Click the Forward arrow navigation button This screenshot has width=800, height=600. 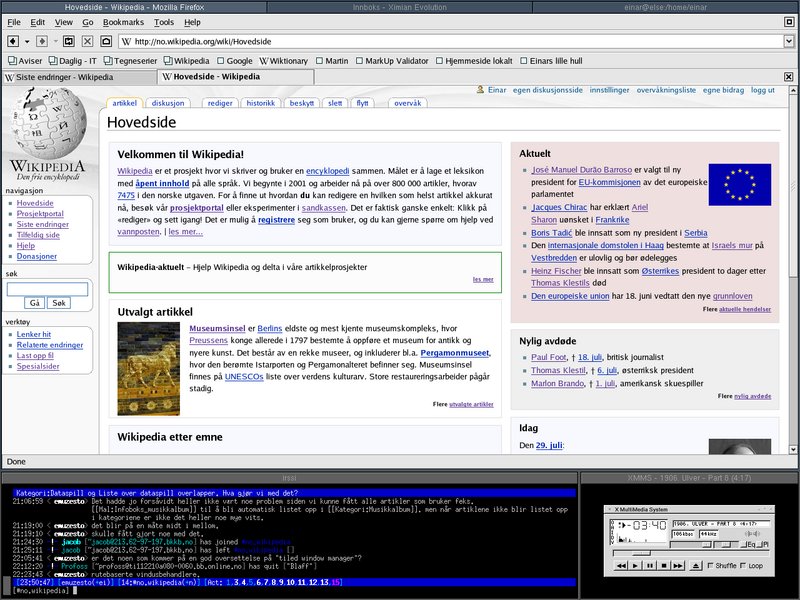tap(42, 41)
